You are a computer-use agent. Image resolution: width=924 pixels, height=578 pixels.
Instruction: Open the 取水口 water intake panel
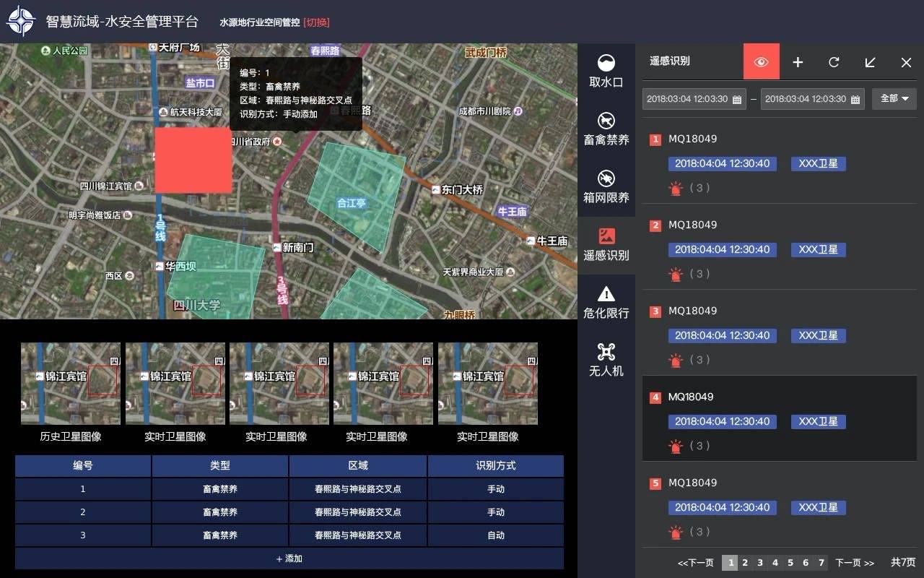tap(606, 72)
